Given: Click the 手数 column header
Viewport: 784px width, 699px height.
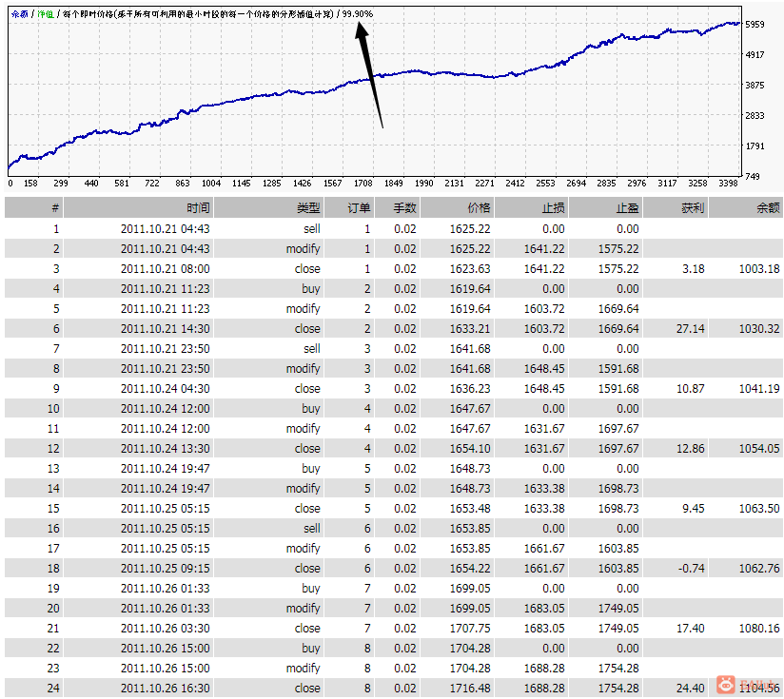Looking at the screenshot, I should [x=398, y=208].
